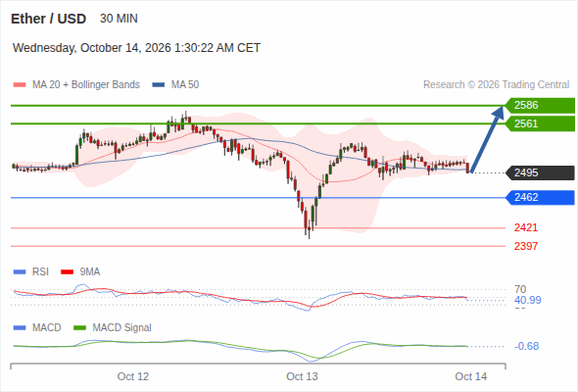This screenshot has height=392, width=578.
Task: Click the 9MA legend label
Action: pyautogui.click(x=90, y=271)
